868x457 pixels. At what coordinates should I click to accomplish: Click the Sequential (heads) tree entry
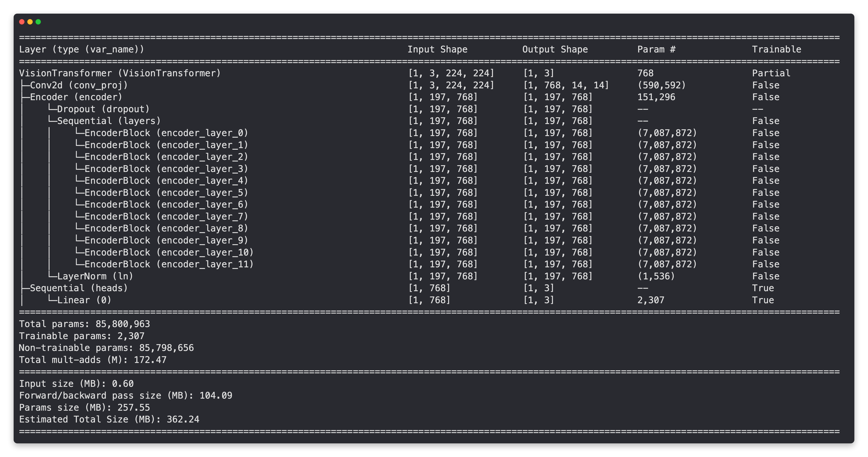[79, 288]
